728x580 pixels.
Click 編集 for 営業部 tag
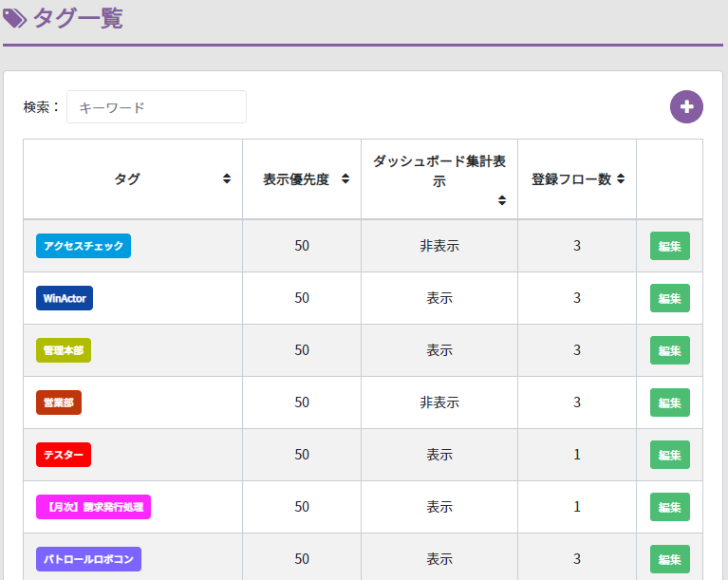669,402
